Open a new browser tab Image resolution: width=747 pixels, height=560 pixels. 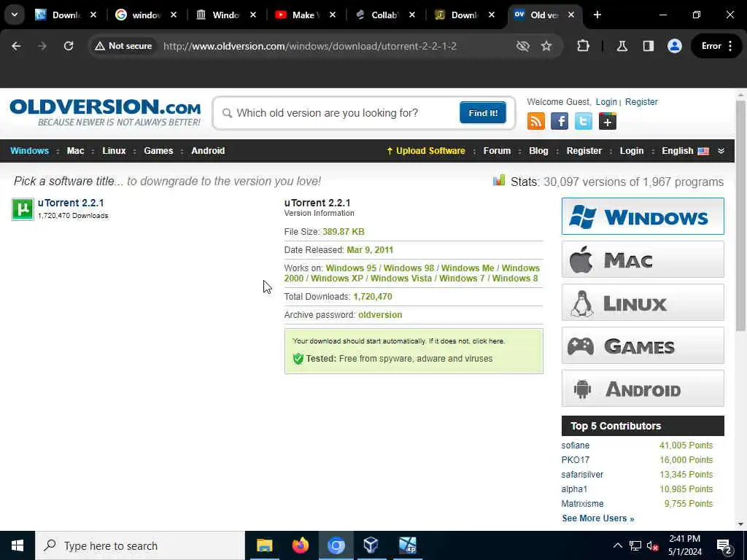(597, 15)
